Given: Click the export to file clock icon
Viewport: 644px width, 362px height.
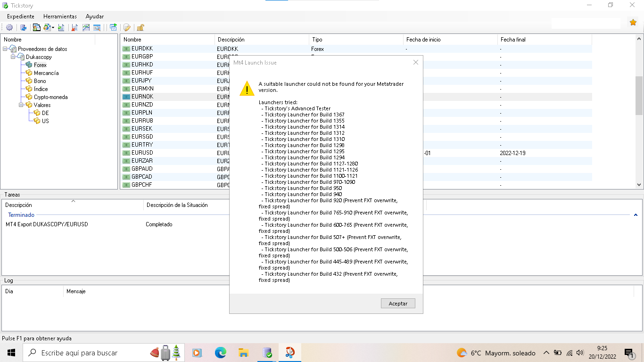Looking at the screenshot, I should coord(47,27).
